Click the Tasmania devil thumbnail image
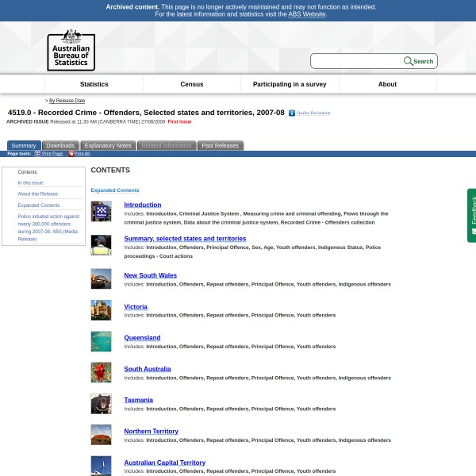 click(101, 403)
